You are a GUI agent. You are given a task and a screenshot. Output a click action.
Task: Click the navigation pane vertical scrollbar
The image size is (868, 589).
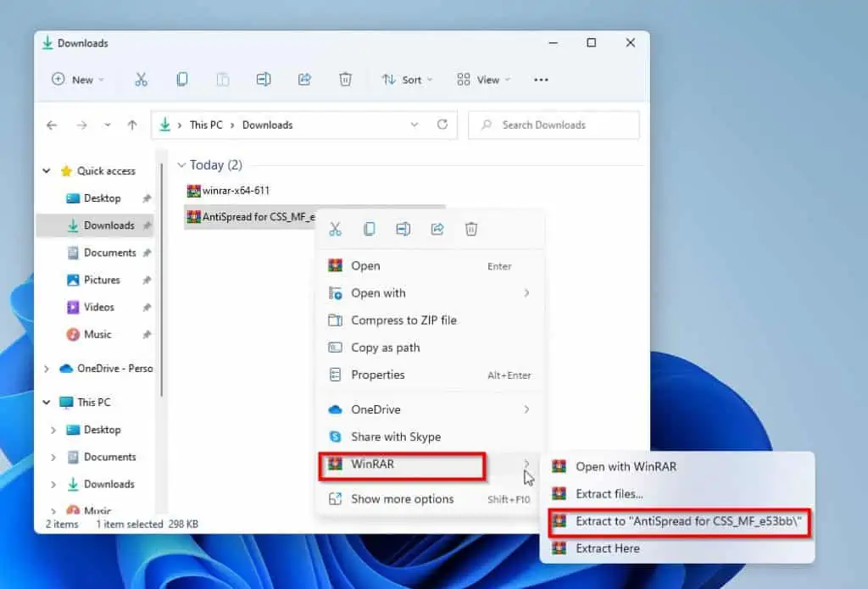click(161, 280)
